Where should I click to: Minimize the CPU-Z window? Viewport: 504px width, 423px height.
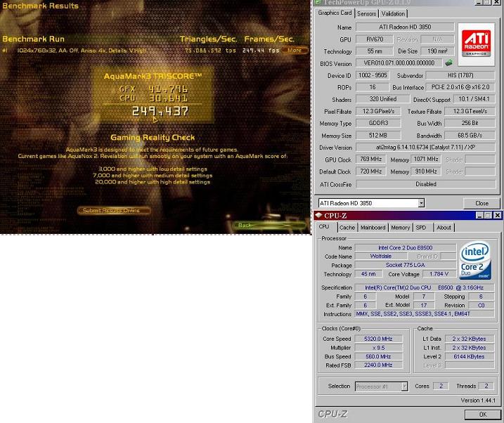click(479, 215)
